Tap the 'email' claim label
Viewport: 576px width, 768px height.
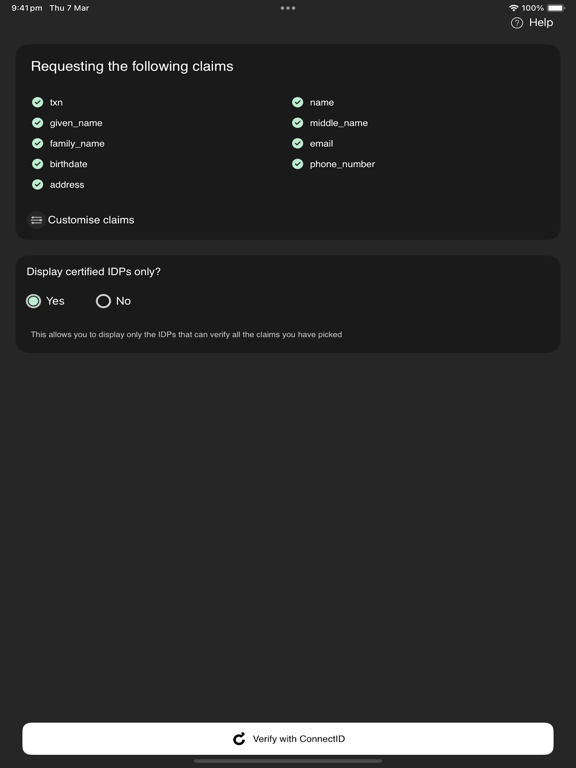coord(321,144)
